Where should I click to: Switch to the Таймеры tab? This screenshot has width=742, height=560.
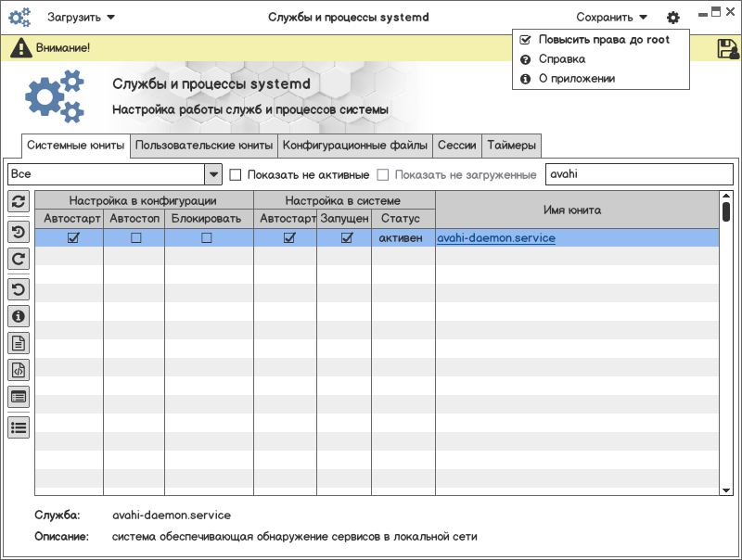(511, 146)
